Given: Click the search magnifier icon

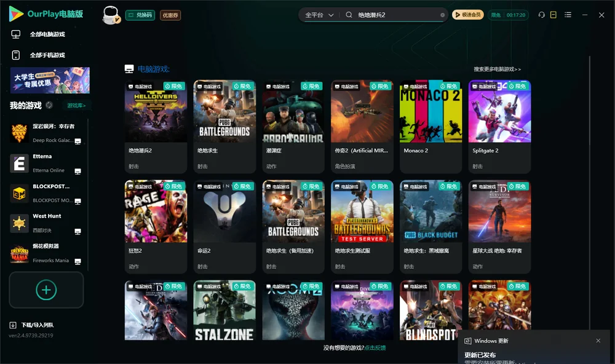Looking at the screenshot, I should [x=349, y=15].
